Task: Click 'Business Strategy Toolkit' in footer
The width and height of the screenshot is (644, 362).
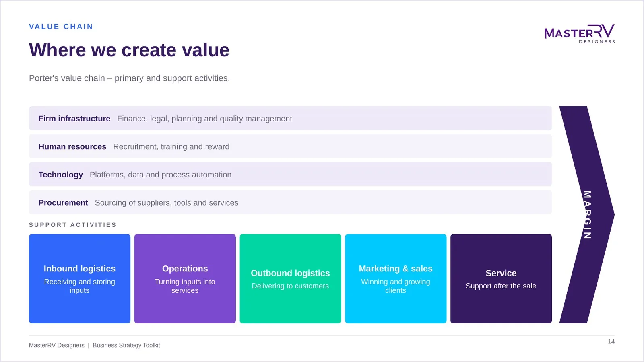Action: pyautogui.click(x=126, y=345)
